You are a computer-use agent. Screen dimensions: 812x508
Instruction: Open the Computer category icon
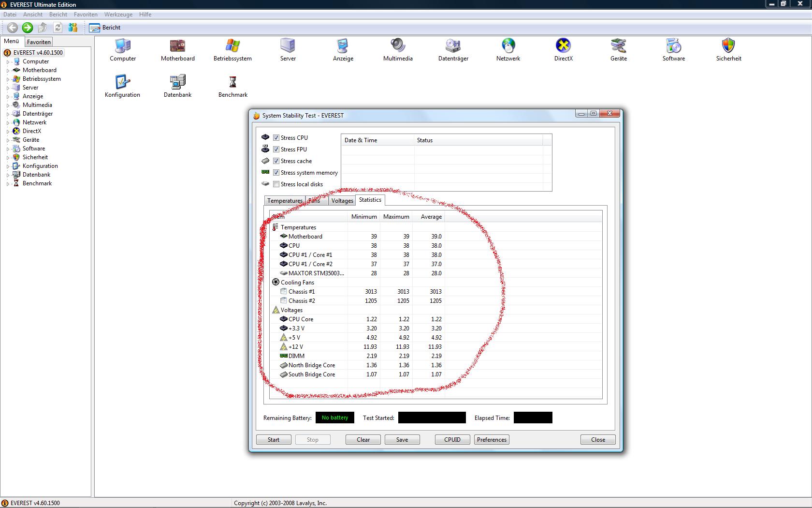click(123, 45)
